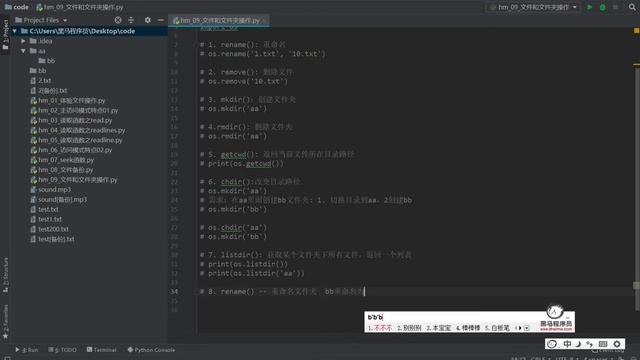
Task: Toggle the Favorites side tab
Action: tap(5, 322)
